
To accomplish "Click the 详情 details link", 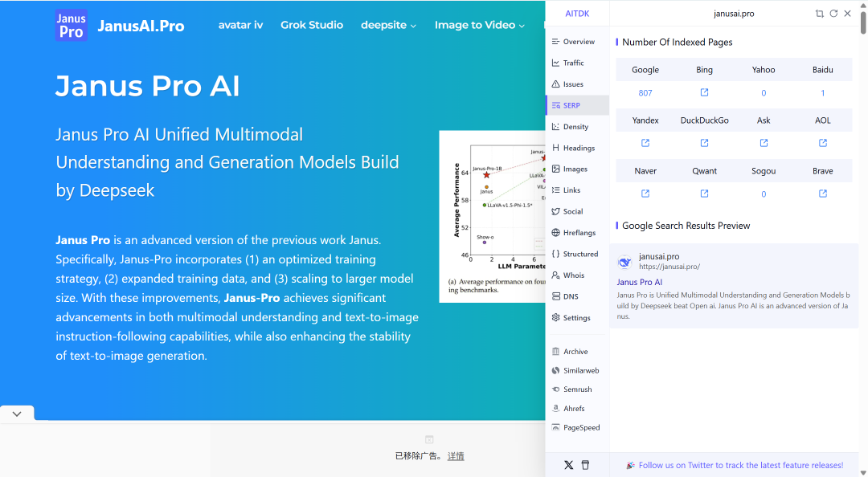I will point(456,456).
